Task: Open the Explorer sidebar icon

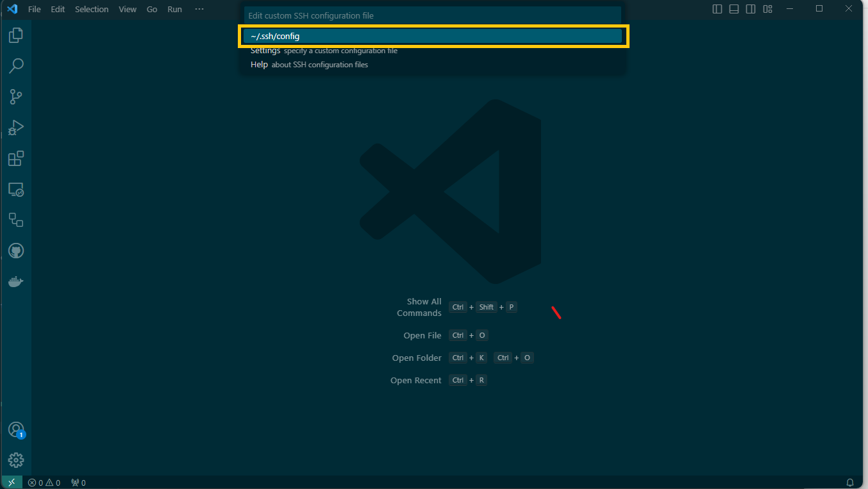Action: pyautogui.click(x=16, y=35)
